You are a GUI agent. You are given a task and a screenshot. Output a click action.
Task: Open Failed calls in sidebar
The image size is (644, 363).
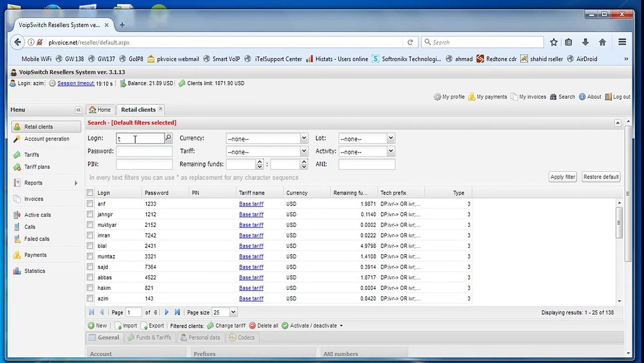[x=46, y=239]
